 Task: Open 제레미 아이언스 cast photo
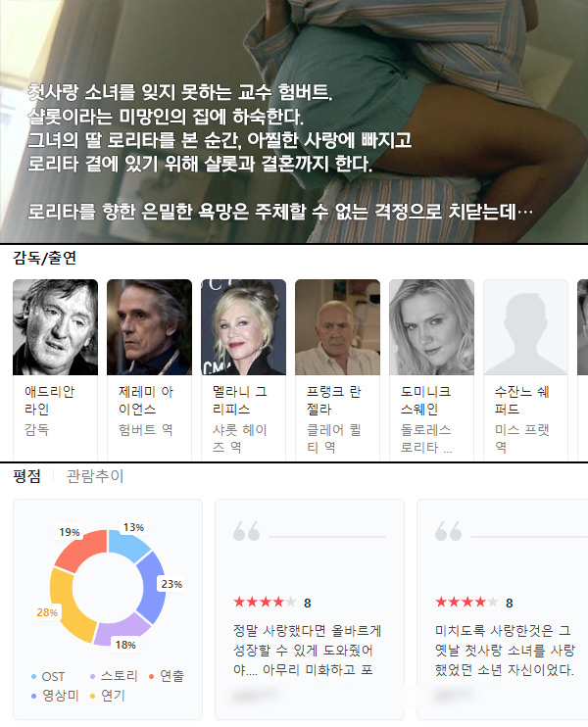pos(149,327)
